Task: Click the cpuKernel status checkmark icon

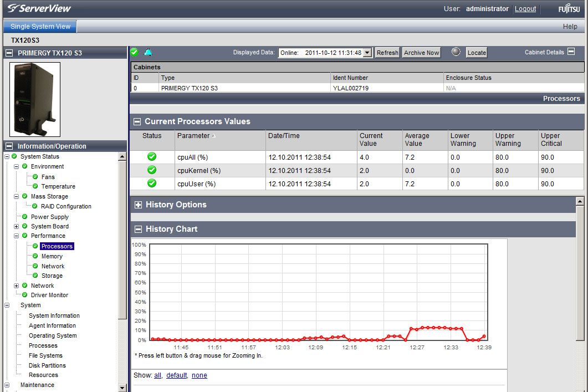Action: pyautogui.click(x=152, y=170)
